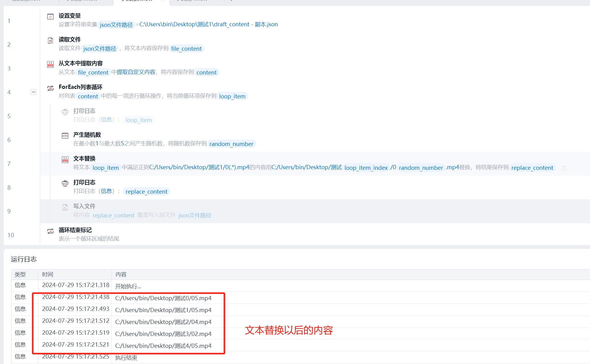Click the 时间 column header in run log

click(48, 274)
